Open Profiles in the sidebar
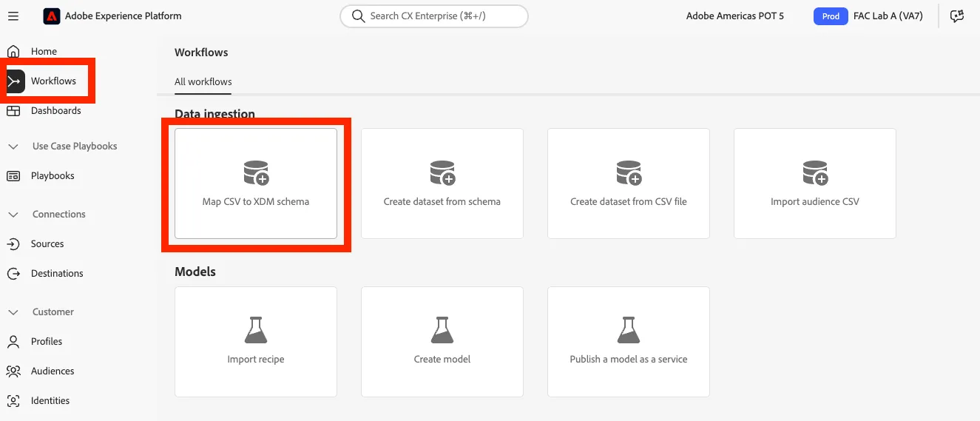Screen dimensions: 980x421 [47, 342]
